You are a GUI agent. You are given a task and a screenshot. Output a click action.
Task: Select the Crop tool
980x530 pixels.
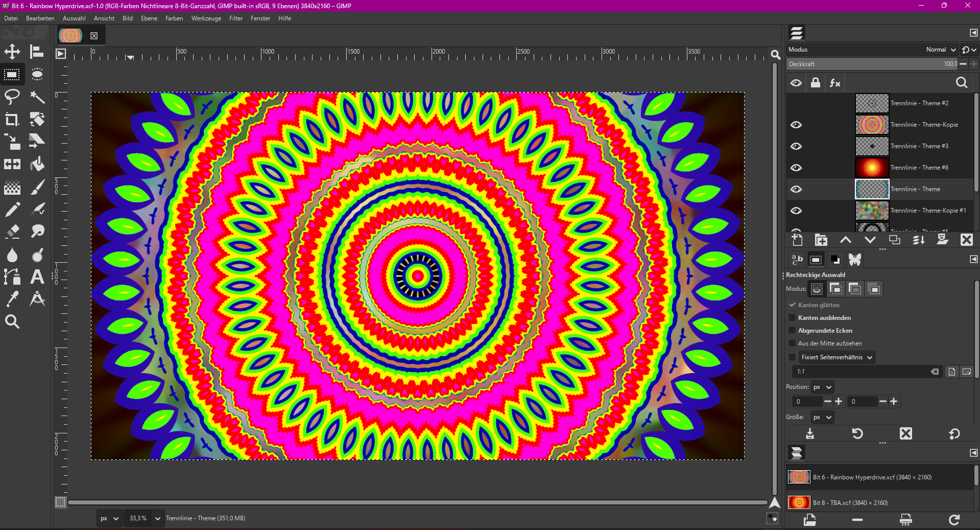coord(12,119)
